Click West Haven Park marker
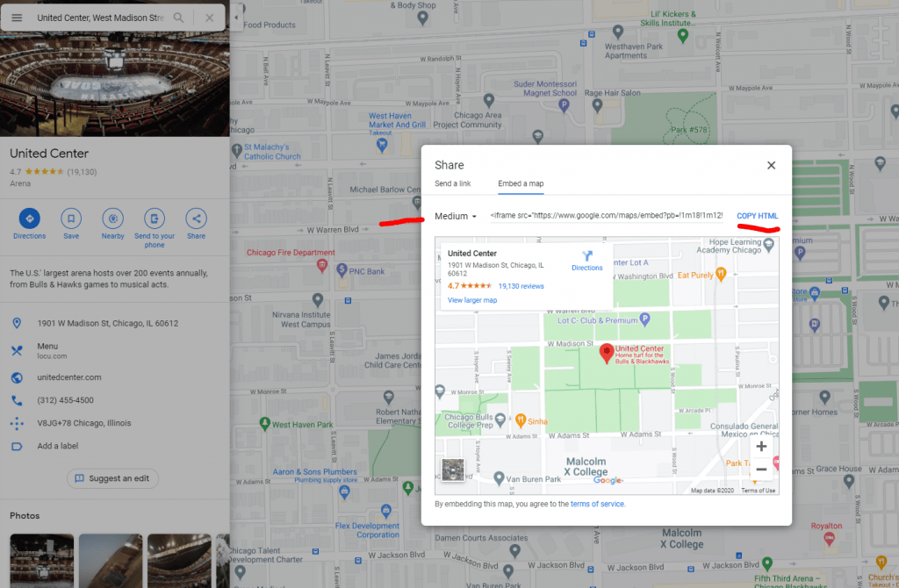 [x=264, y=424]
